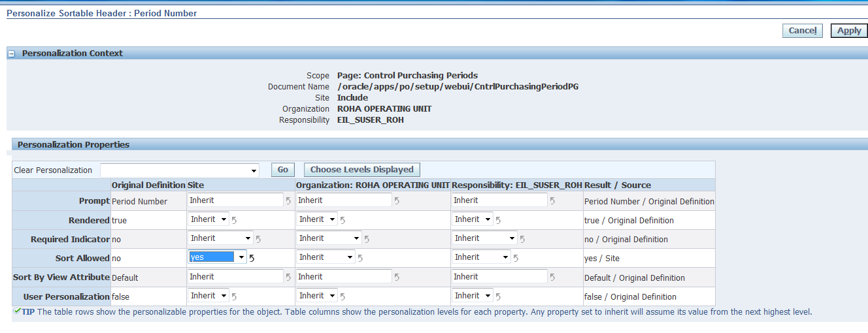Image resolution: width=868 pixels, height=333 pixels.
Task: Open Organization Required Indicator dropdown
Action: point(329,238)
